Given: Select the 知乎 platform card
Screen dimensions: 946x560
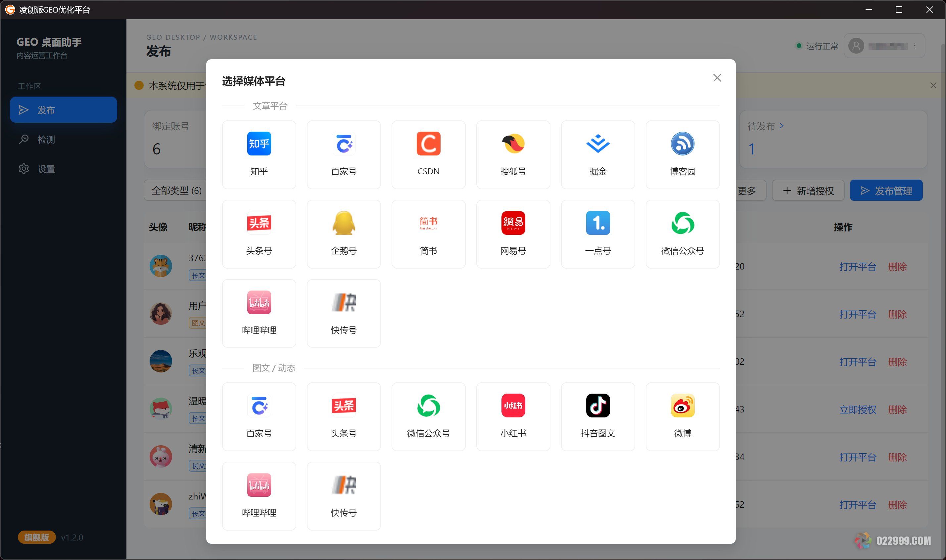Looking at the screenshot, I should click(259, 155).
